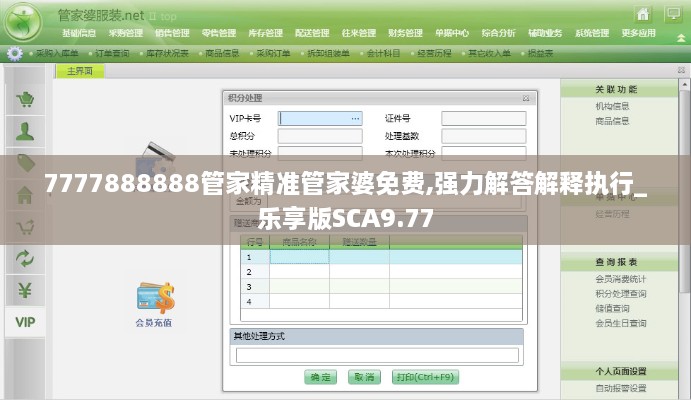The image size is (691, 400).
Task: Focus the 证件号 input field
Action: [484, 119]
